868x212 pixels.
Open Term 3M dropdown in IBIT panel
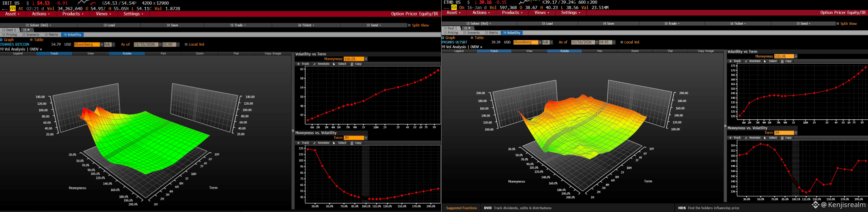tap(366, 138)
